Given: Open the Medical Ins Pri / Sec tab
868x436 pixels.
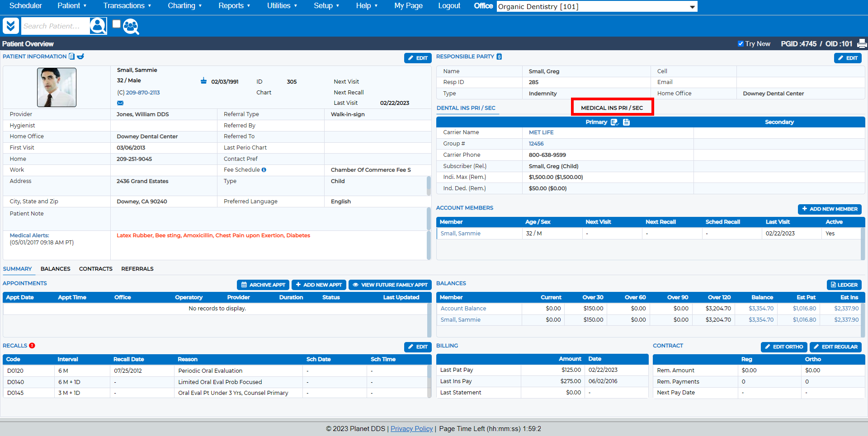Looking at the screenshot, I should [612, 108].
